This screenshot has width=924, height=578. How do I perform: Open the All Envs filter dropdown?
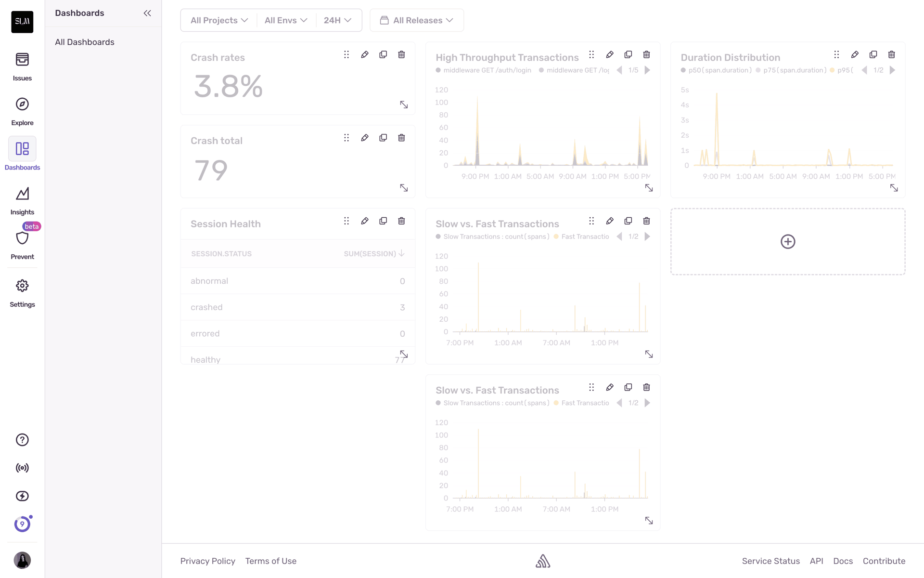(286, 20)
